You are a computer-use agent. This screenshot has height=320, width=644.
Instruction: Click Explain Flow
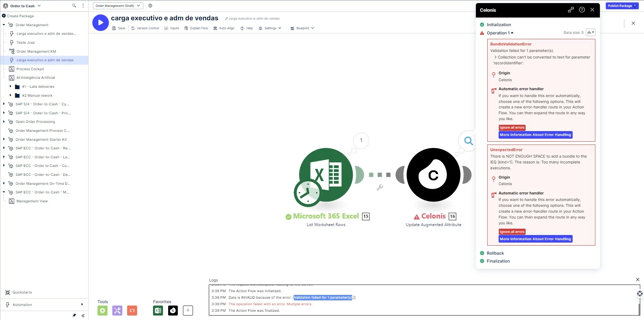pos(196,28)
